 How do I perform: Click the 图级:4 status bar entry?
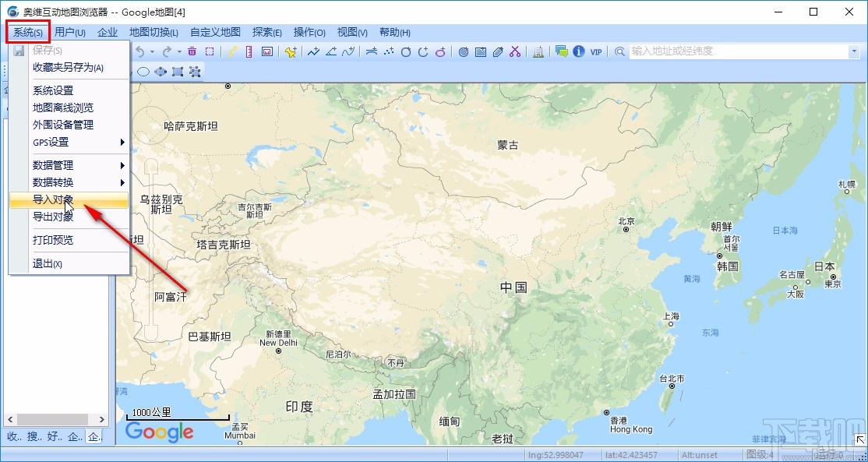pos(760,454)
